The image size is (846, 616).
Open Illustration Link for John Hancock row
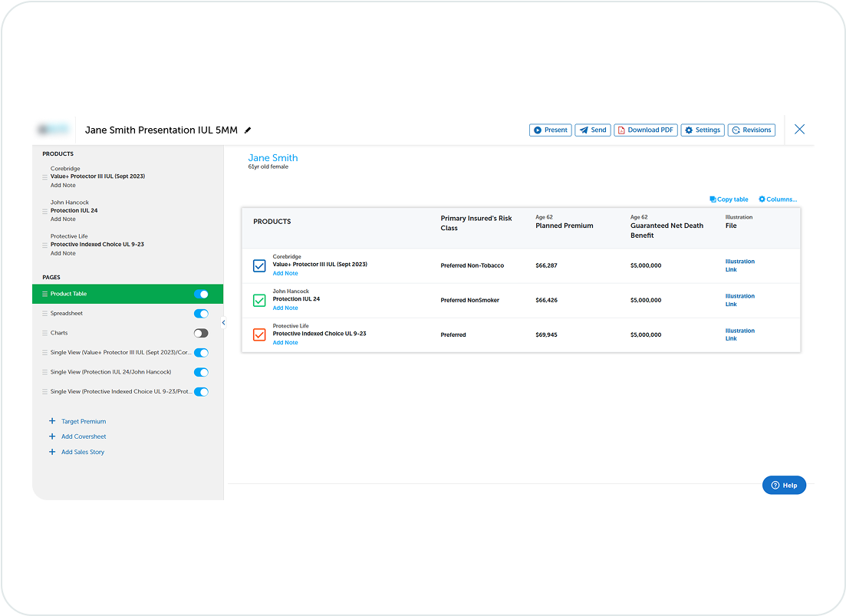pyautogui.click(x=739, y=300)
